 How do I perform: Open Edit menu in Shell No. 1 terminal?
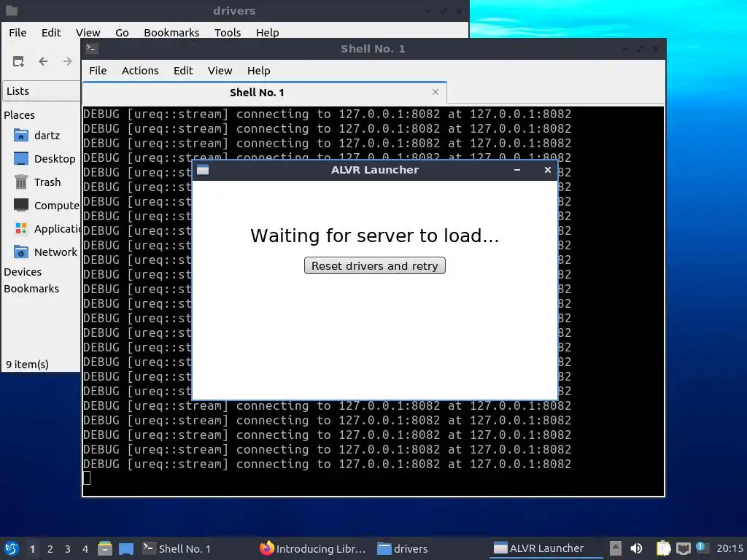pos(183,71)
